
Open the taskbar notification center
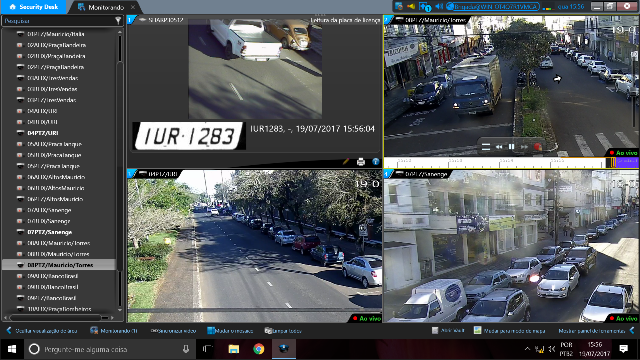point(623,349)
